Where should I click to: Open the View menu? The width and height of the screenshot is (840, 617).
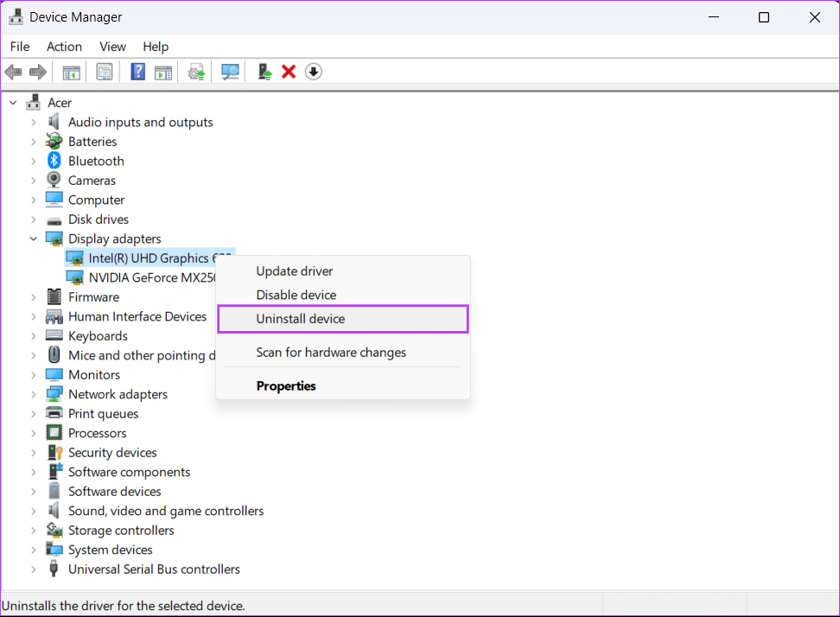tap(112, 47)
